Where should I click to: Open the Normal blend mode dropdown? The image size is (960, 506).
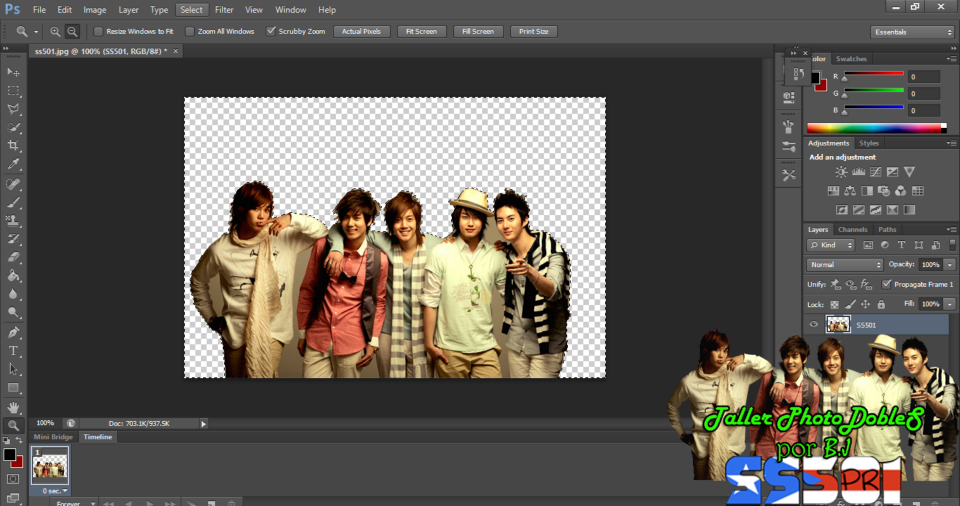844,265
